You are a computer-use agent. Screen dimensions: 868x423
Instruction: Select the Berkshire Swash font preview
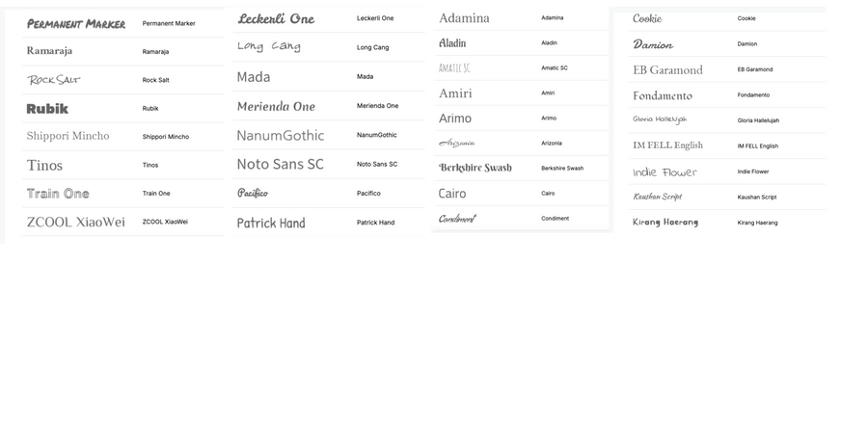pos(475,168)
